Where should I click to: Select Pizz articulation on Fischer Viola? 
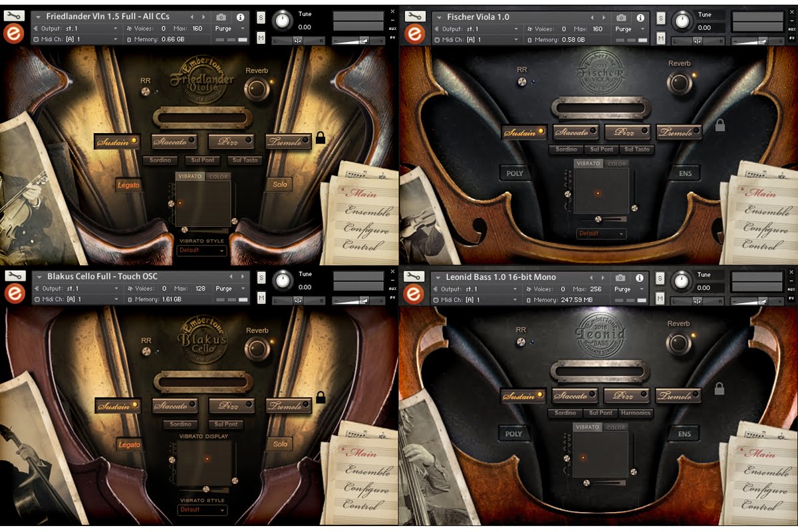click(628, 132)
